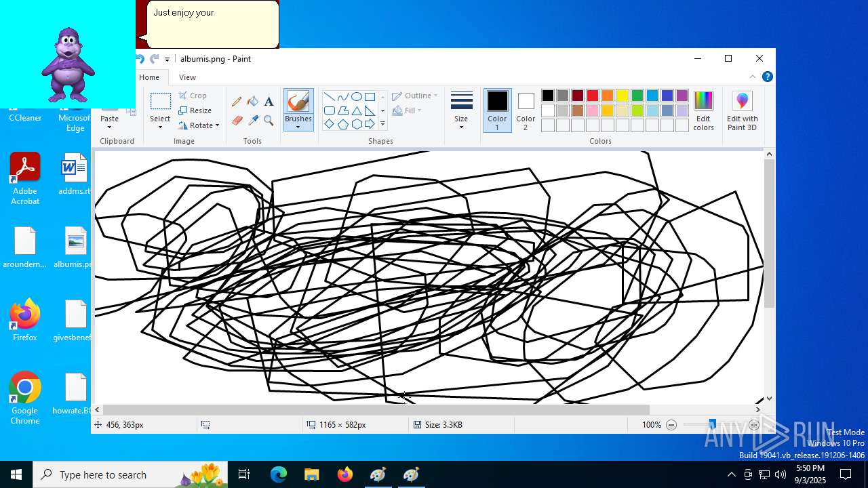
Task: Activate Color 2 background selector
Action: pos(526,110)
